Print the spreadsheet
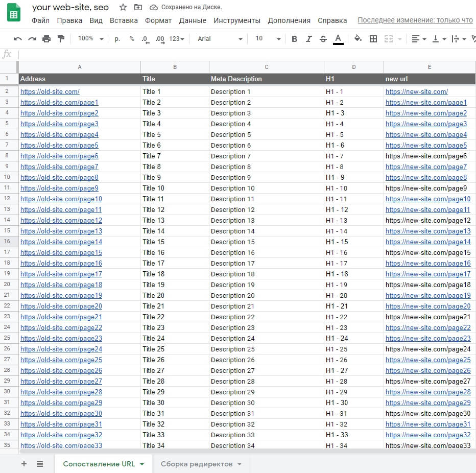Screen dimensions: 476x473 click(46, 39)
